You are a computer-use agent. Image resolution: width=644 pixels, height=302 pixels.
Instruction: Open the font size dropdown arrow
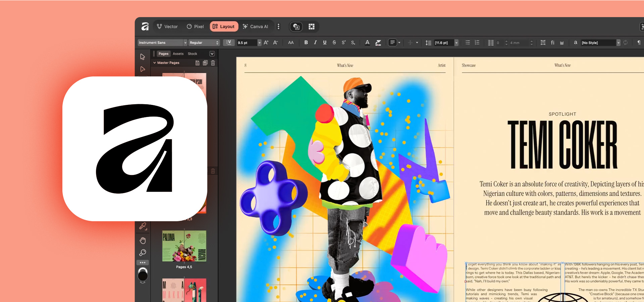(x=259, y=43)
